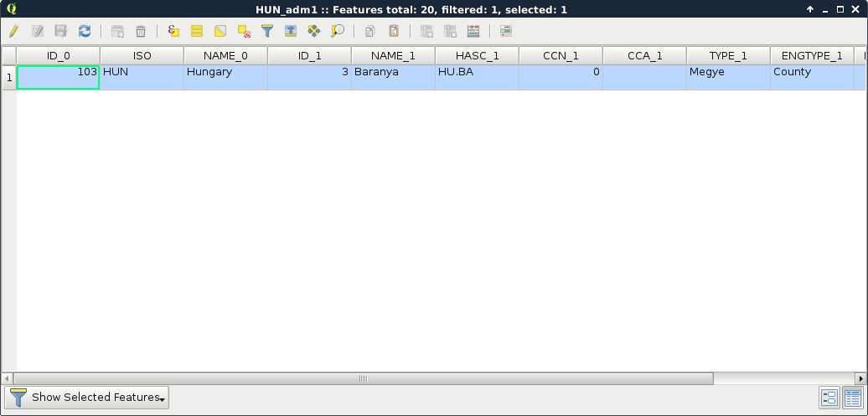The image size is (868, 416).
Task: Zoom map to selected rows icon
Action: [x=338, y=31]
